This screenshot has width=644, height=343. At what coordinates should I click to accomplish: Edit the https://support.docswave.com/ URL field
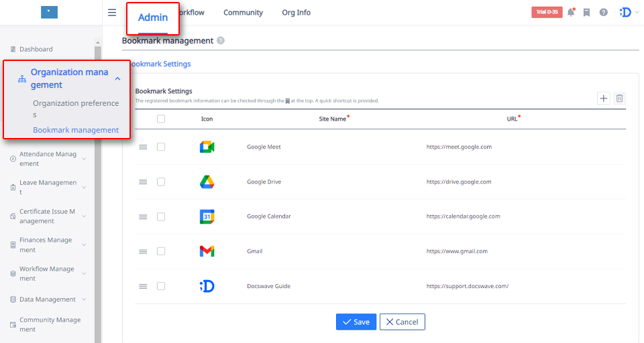(468, 286)
